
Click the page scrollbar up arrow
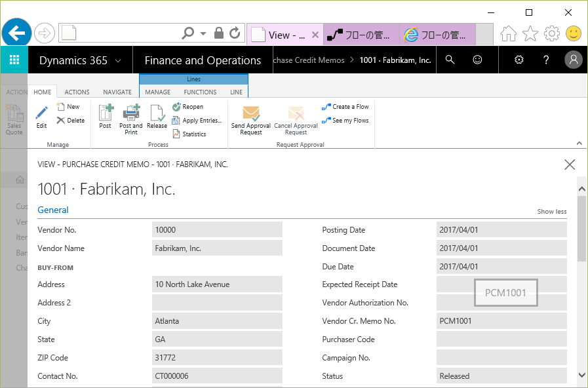[x=582, y=189]
